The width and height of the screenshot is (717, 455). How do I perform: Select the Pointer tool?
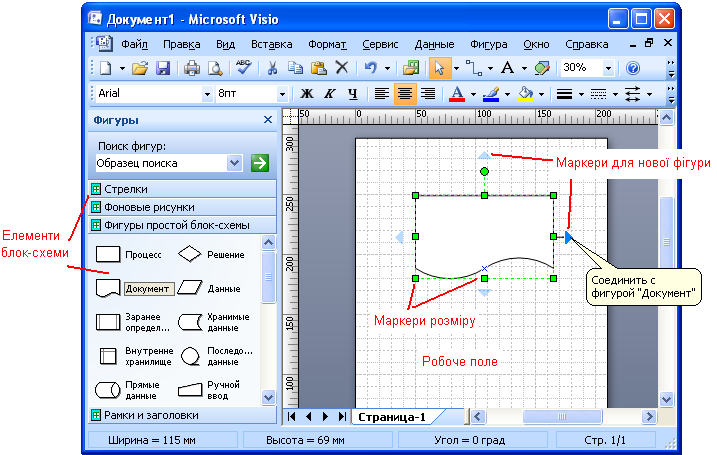(x=439, y=68)
